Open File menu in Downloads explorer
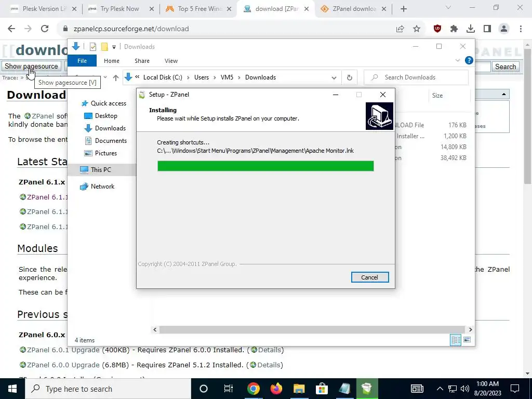 (x=82, y=61)
